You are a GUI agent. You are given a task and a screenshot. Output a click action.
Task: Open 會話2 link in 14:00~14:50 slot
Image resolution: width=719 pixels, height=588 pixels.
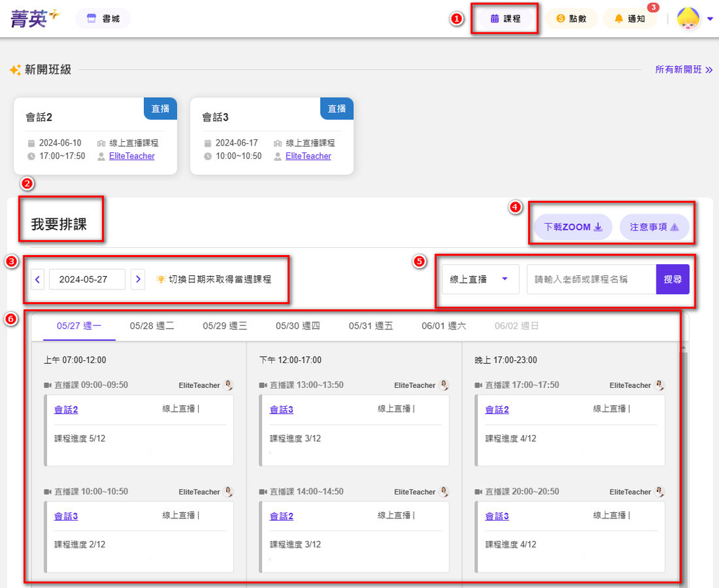(281, 516)
